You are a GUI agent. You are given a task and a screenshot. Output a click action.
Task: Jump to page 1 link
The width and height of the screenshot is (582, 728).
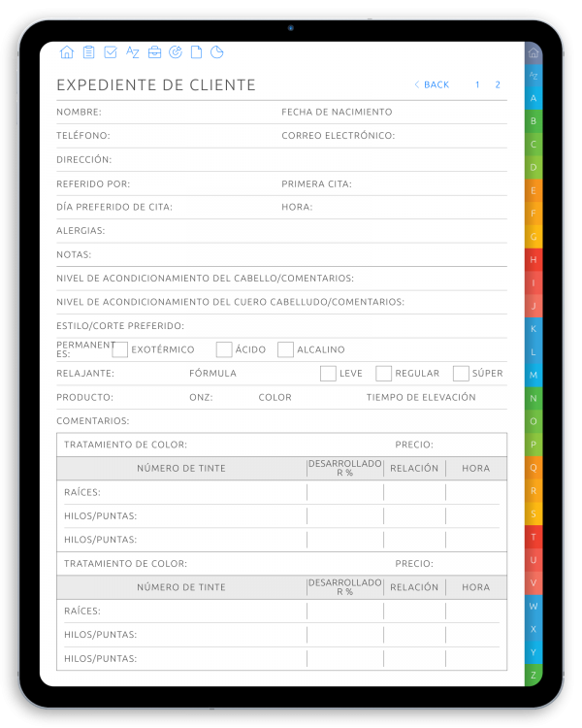point(477,84)
